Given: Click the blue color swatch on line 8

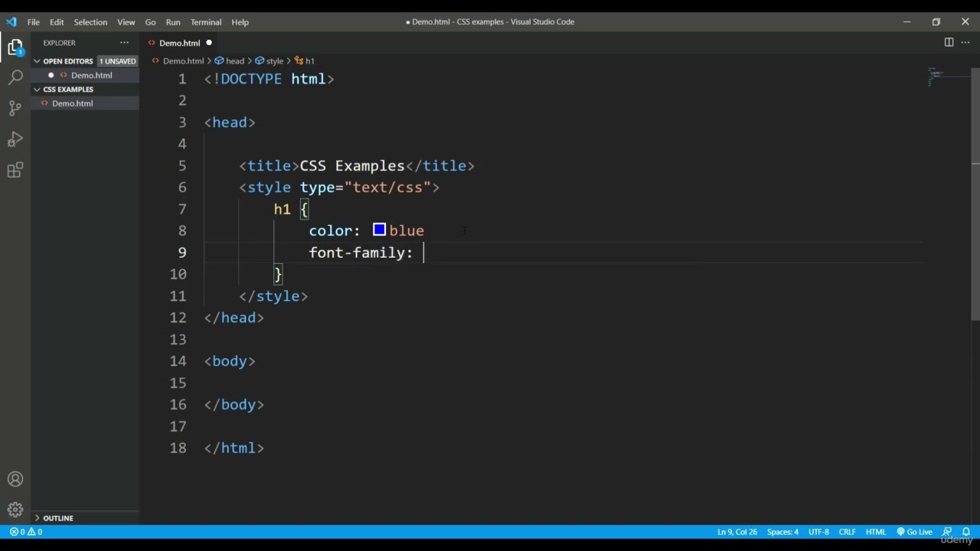Looking at the screenshot, I should pos(379,230).
